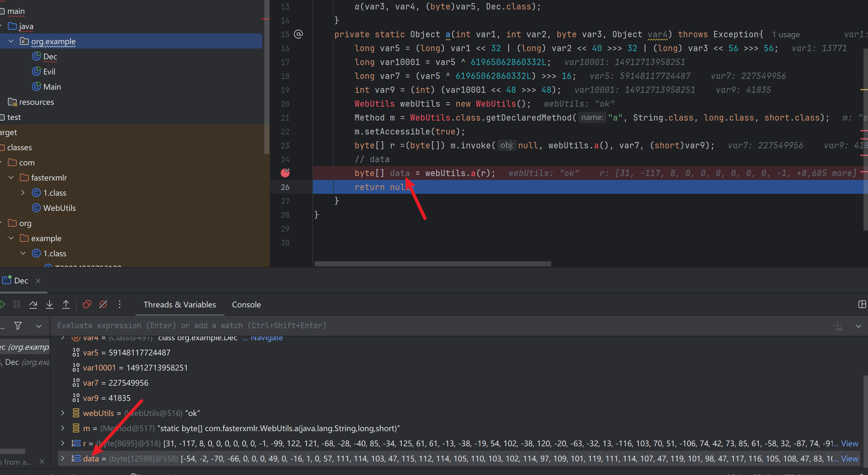
Task: Collapse the fasterxmlr folder
Action: click(x=11, y=178)
